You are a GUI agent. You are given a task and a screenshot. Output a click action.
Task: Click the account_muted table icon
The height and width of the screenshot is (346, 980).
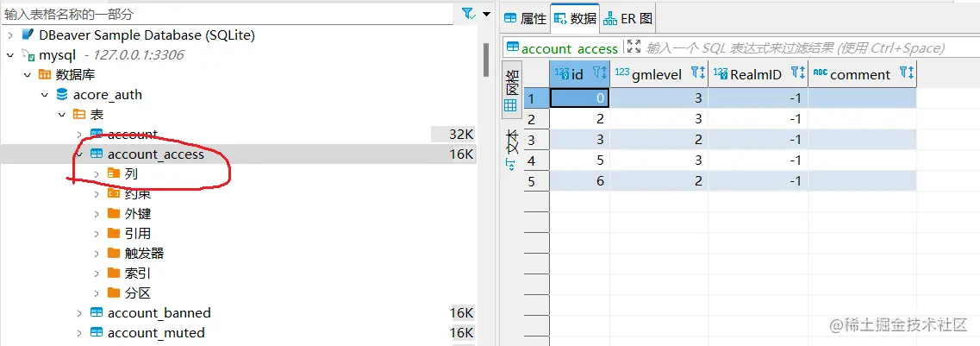point(97,333)
